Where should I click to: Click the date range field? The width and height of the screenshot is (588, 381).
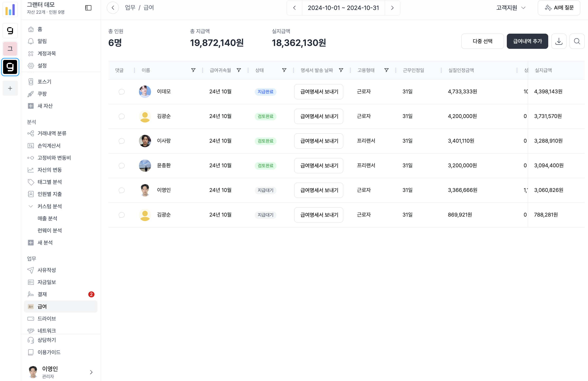pyautogui.click(x=343, y=8)
